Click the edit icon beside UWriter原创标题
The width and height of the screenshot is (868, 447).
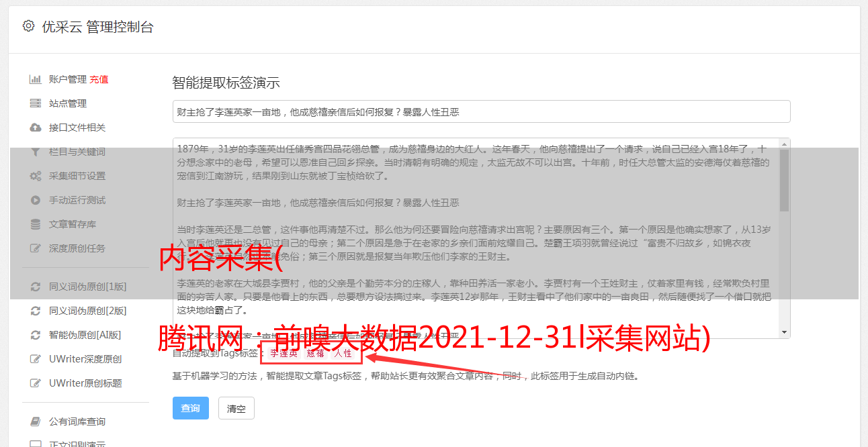coord(35,383)
